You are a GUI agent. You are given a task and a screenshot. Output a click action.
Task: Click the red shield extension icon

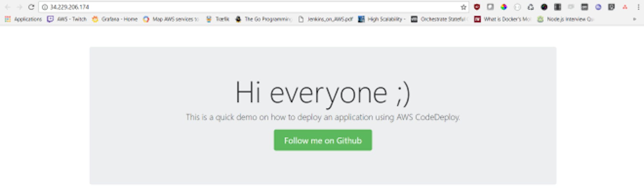tap(477, 7)
